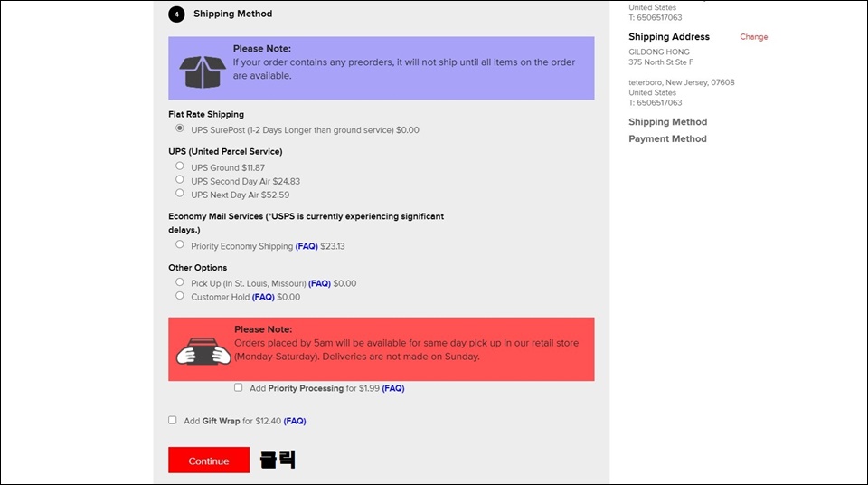Click the Economy Mail Services heading
868x485 pixels.
click(307, 223)
